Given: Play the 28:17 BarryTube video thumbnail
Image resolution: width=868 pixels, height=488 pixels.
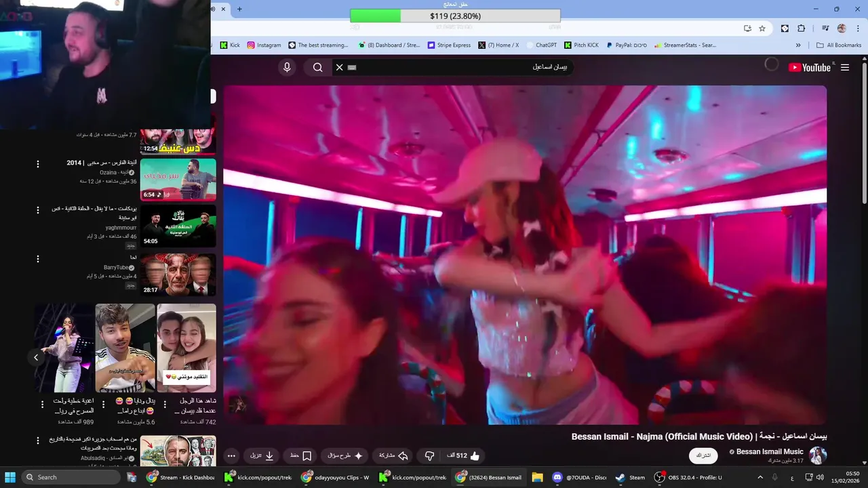Looking at the screenshot, I should point(178,274).
